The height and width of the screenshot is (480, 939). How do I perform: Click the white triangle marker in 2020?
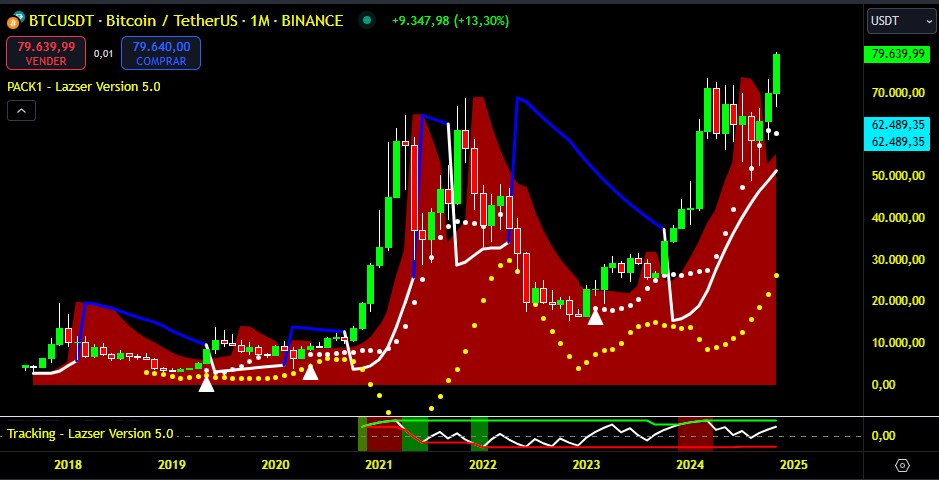(310, 372)
